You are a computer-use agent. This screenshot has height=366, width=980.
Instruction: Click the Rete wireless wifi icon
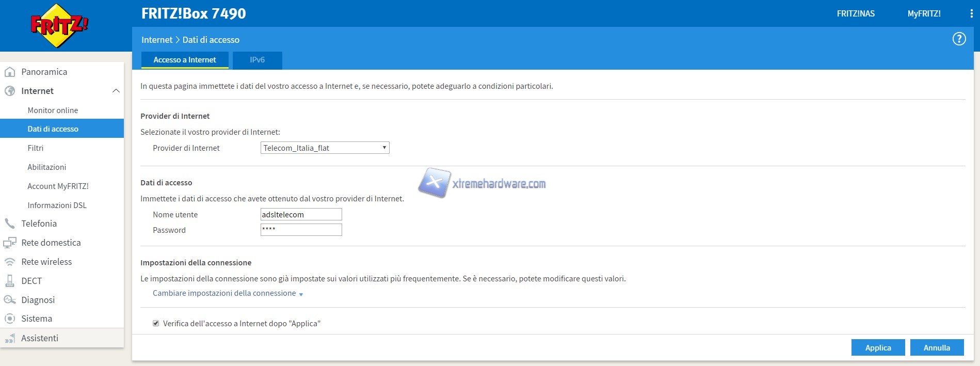(x=10, y=262)
